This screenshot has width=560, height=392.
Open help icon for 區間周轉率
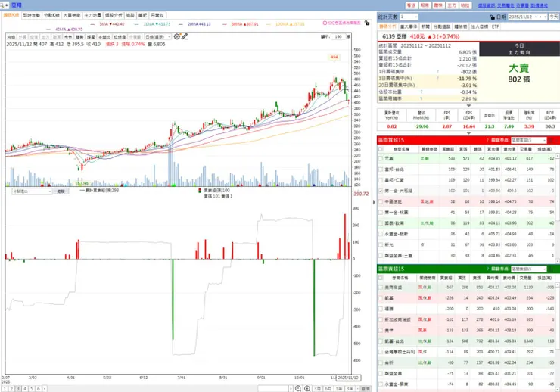[421, 98]
